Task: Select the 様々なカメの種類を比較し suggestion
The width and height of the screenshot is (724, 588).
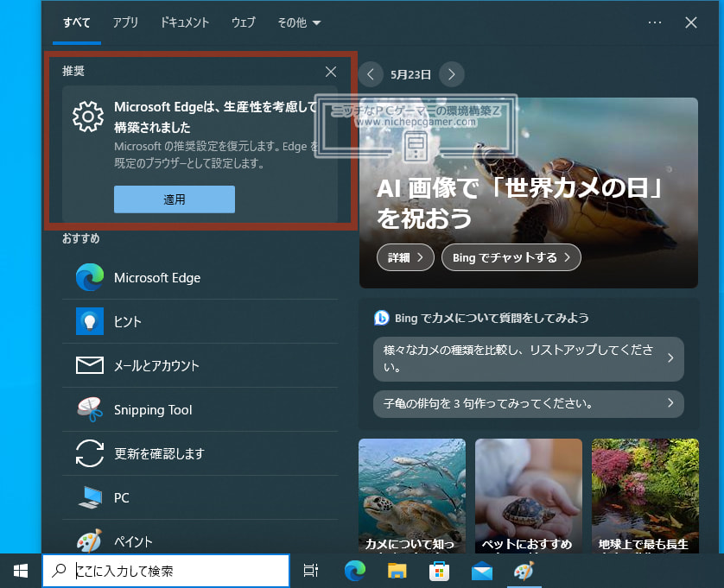Action: (x=528, y=358)
